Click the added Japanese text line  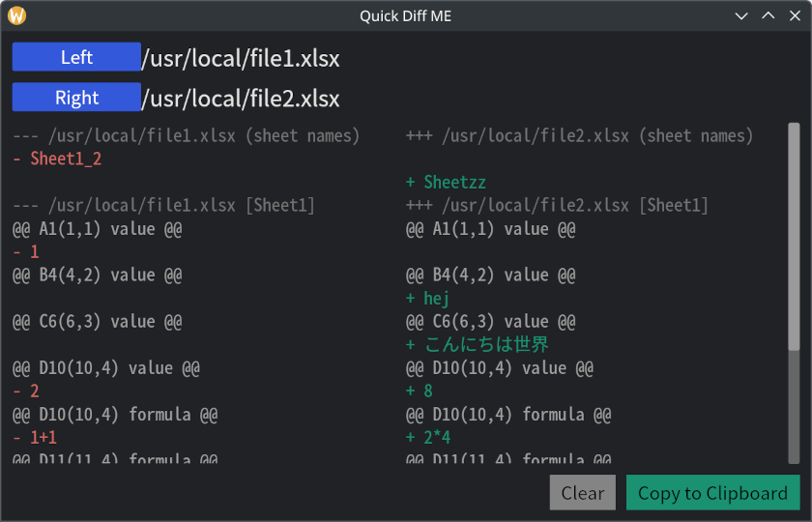(478, 345)
